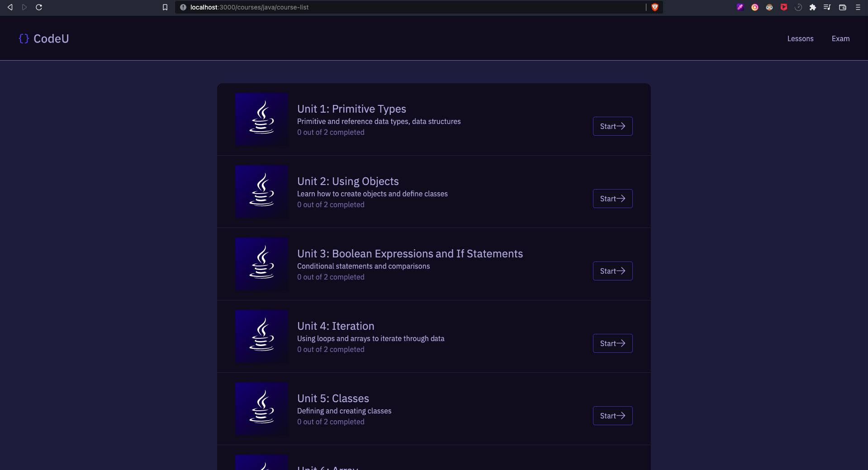The width and height of the screenshot is (868, 470).
Task: Open the browser extensions puzzle icon
Action: [813, 7]
